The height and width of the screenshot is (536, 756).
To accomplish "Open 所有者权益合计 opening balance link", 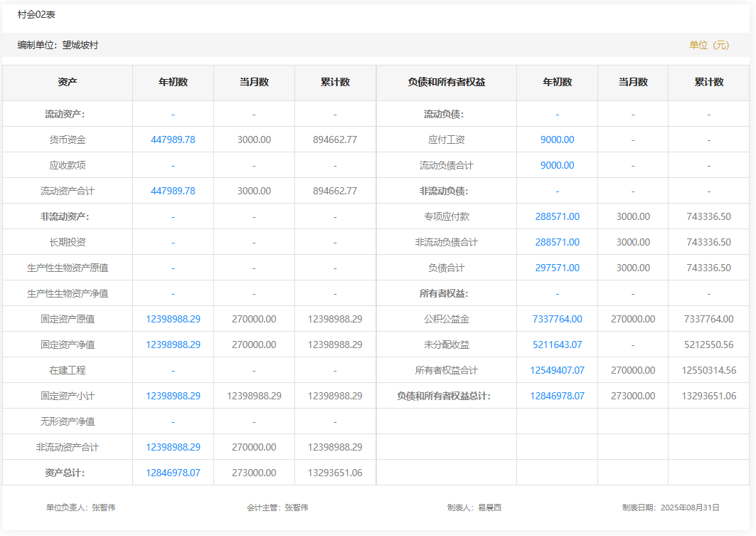I will point(557,370).
